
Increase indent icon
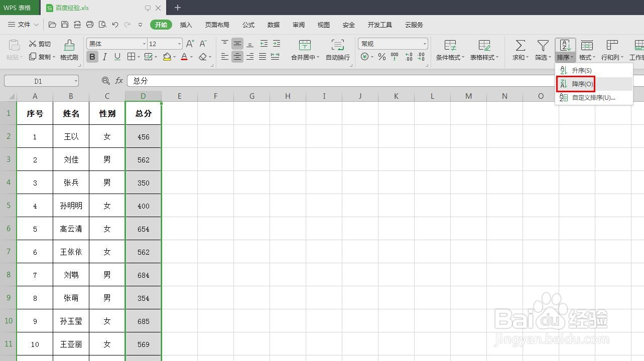(x=276, y=44)
